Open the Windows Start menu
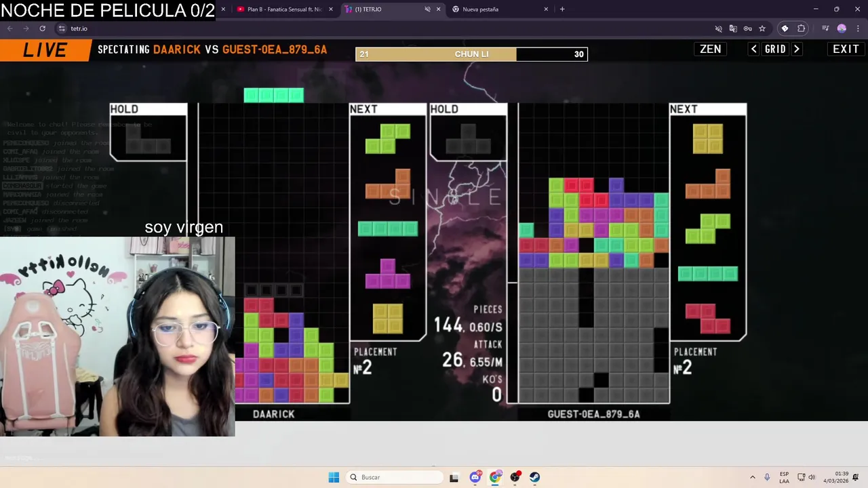This screenshot has width=868, height=488. [334, 477]
